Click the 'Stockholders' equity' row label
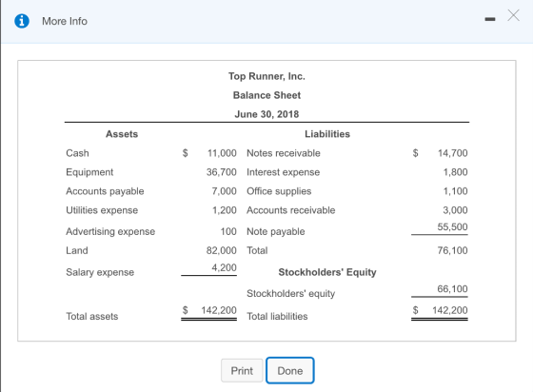The image size is (533, 392). (x=291, y=293)
